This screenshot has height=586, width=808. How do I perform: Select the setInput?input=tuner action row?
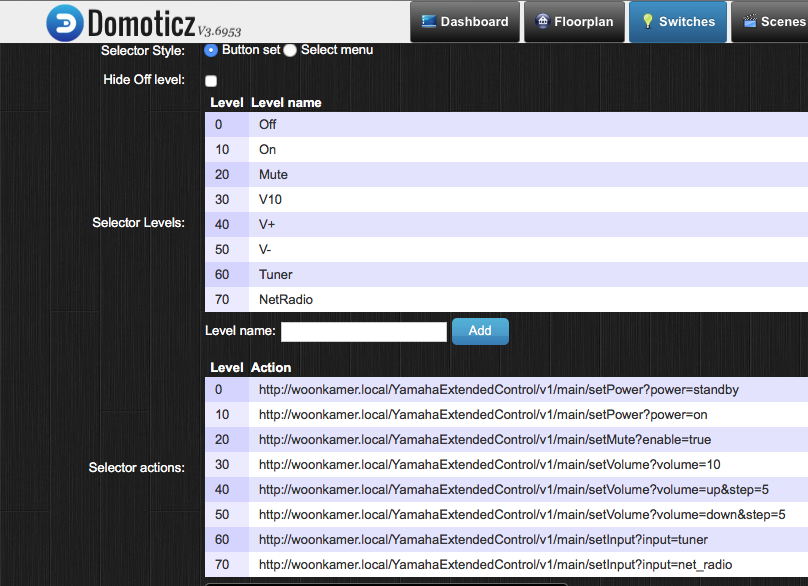[507, 540]
